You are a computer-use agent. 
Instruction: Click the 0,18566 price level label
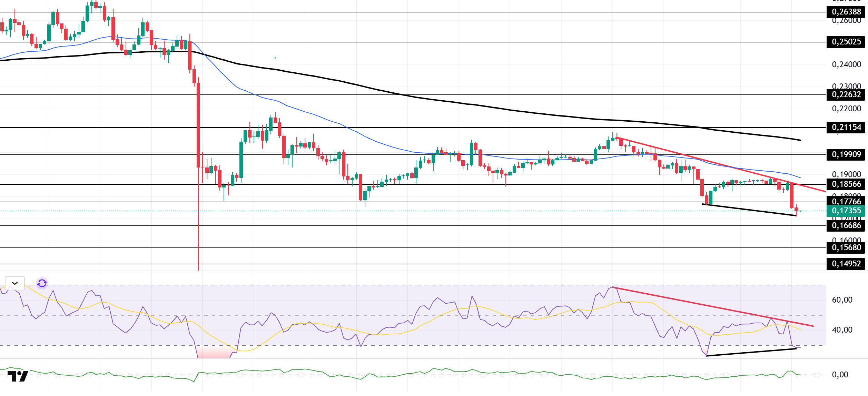click(x=846, y=184)
